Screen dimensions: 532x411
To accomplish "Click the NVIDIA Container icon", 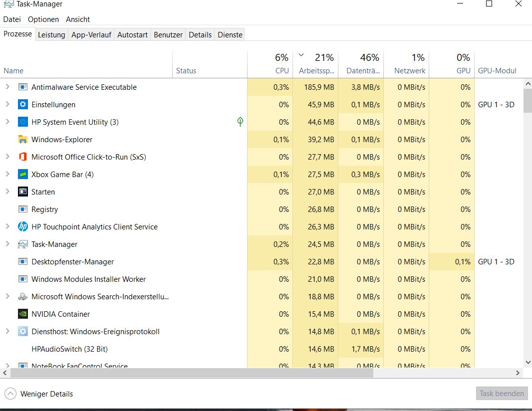I will pyautogui.click(x=23, y=314).
